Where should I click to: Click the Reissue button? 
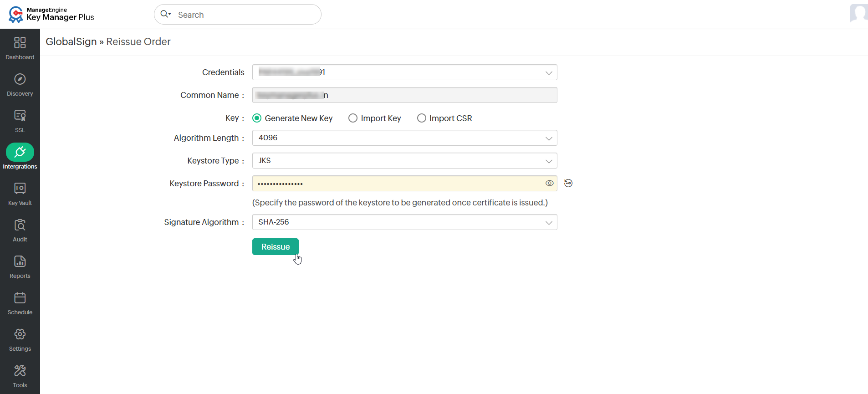[276, 247]
